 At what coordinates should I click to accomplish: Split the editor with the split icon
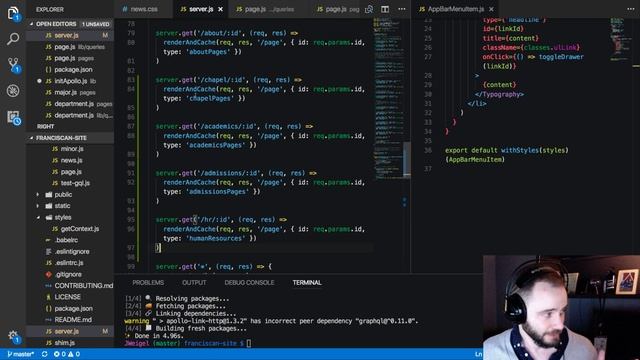385,9
